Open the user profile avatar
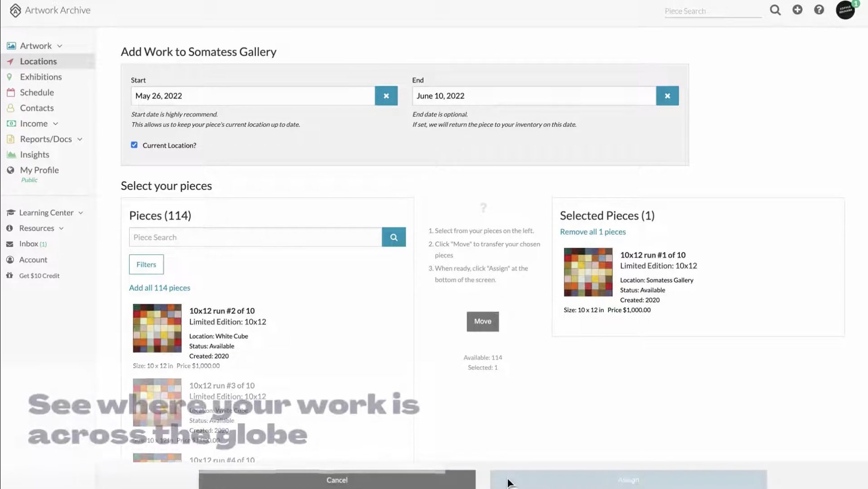 point(846,10)
